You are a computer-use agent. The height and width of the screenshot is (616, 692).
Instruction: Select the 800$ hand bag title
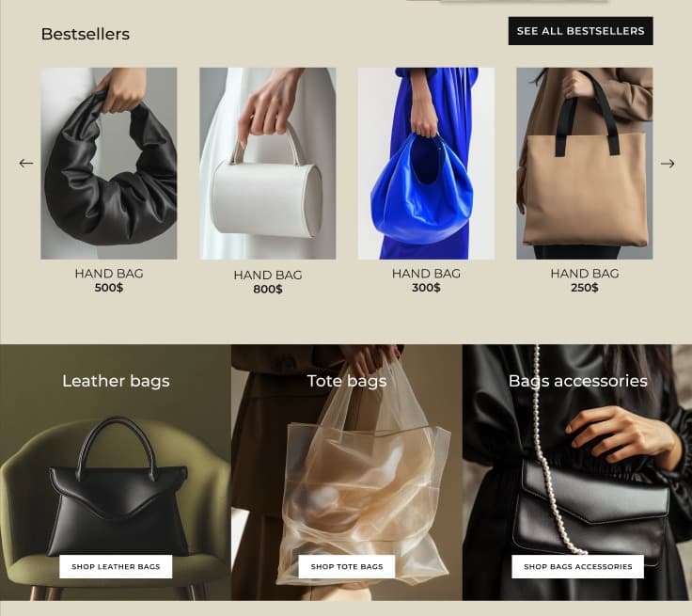click(x=267, y=276)
